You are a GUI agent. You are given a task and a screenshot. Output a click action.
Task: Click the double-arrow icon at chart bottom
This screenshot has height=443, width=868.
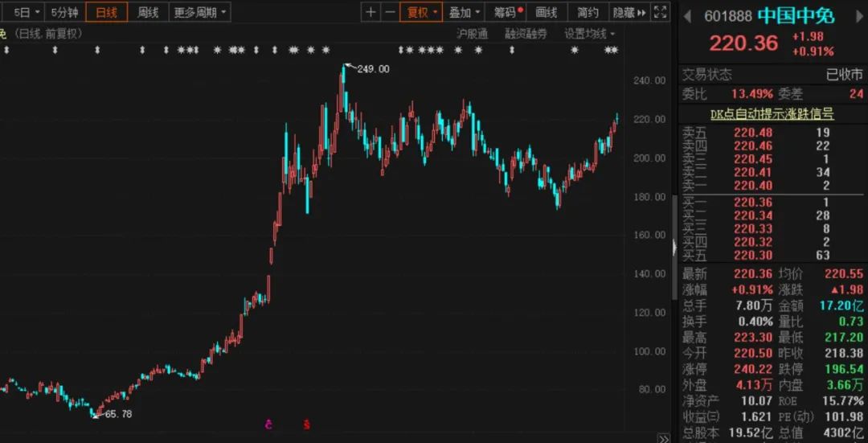663,438
